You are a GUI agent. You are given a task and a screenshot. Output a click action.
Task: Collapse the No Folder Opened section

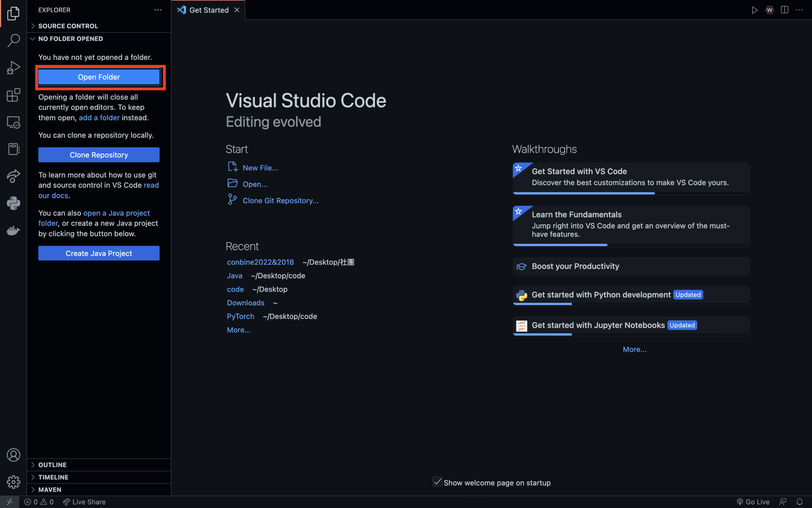pyautogui.click(x=70, y=39)
